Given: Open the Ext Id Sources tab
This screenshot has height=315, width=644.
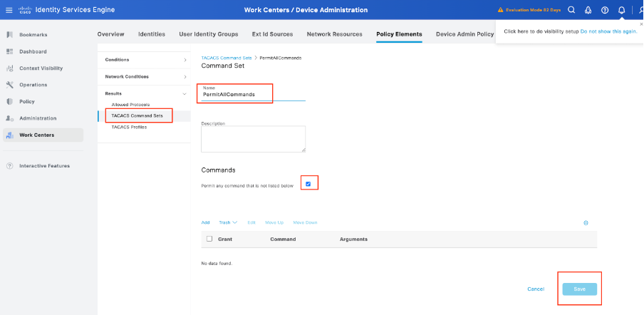Looking at the screenshot, I should point(272,34).
